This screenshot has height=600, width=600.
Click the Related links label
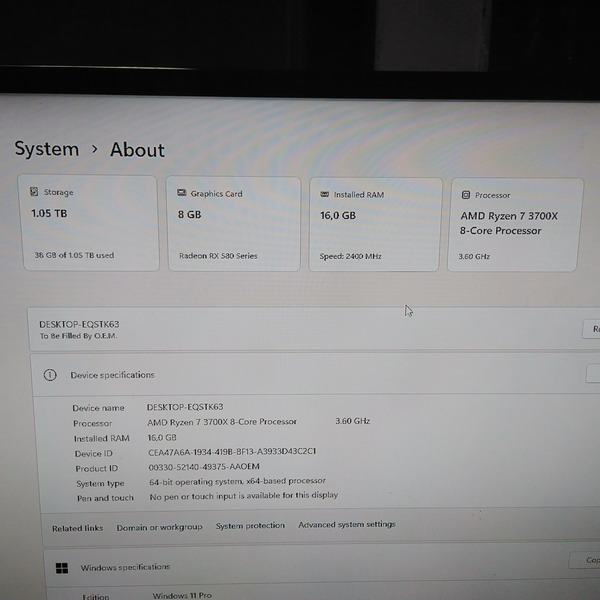(x=78, y=528)
